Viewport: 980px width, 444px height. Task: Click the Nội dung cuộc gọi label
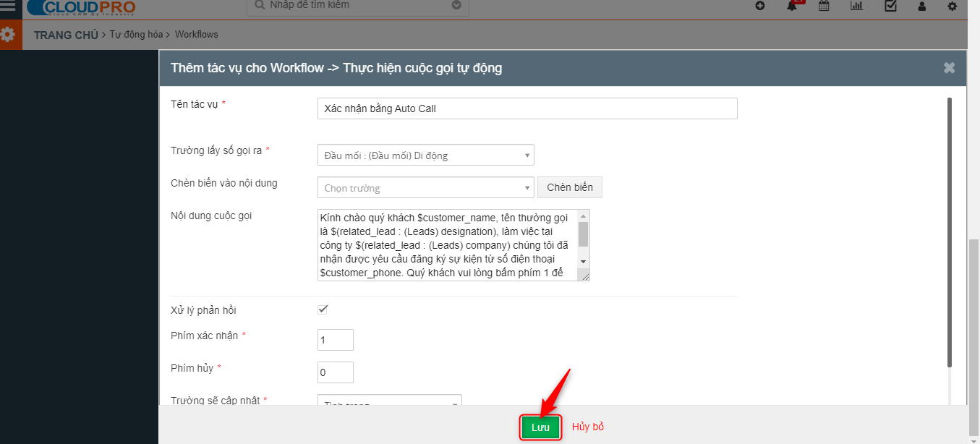click(211, 215)
